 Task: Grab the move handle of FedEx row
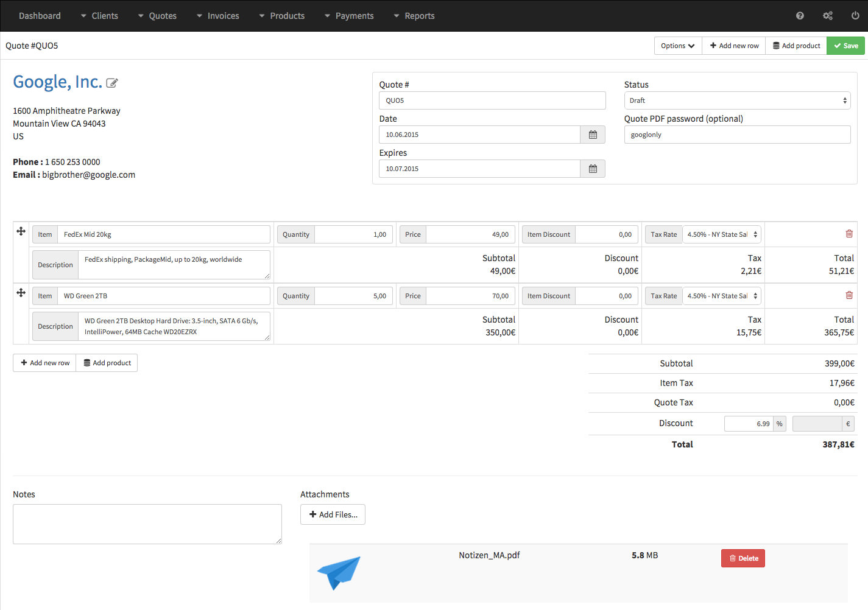tap(21, 231)
